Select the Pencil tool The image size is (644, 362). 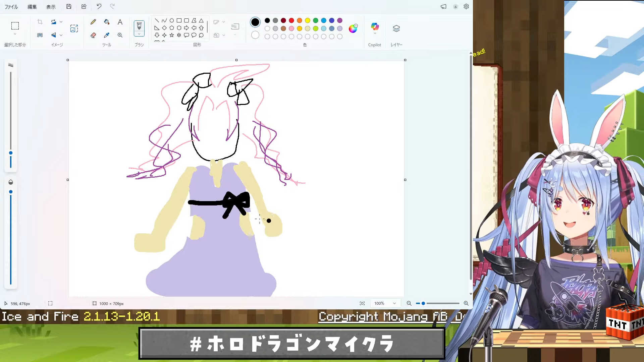pos(93,22)
